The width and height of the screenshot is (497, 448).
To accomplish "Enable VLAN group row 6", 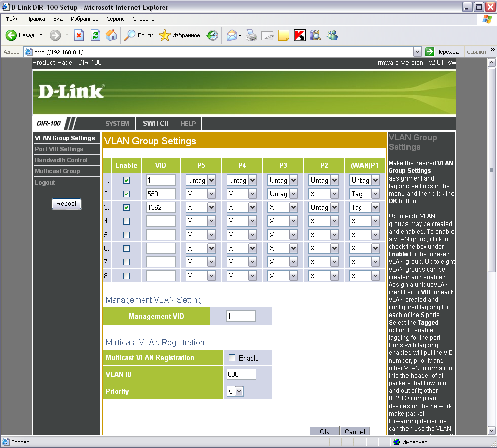I will 126,249.
